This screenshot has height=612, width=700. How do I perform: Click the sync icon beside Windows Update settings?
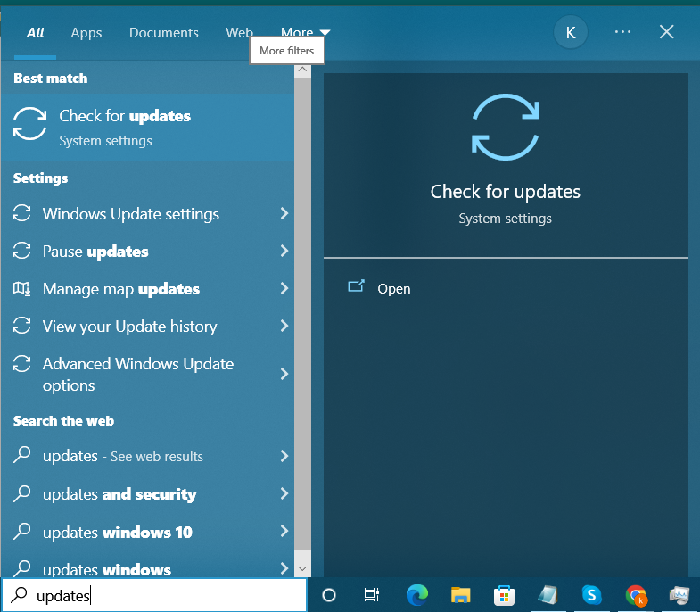[22, 213]
